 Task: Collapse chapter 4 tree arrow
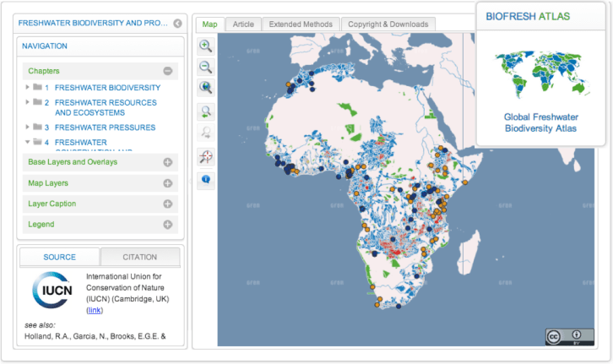tap(27, 142)
